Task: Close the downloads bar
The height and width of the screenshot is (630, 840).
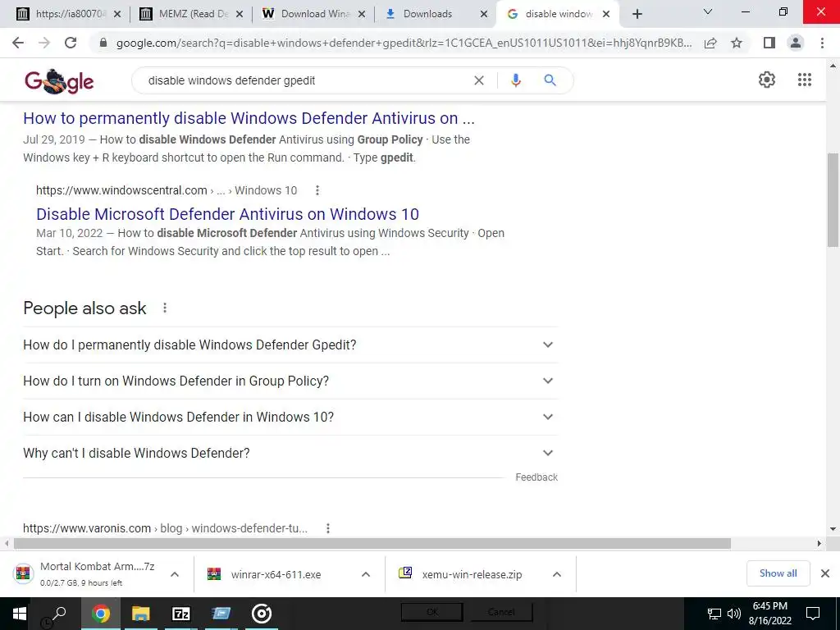Action: point(825,573)
